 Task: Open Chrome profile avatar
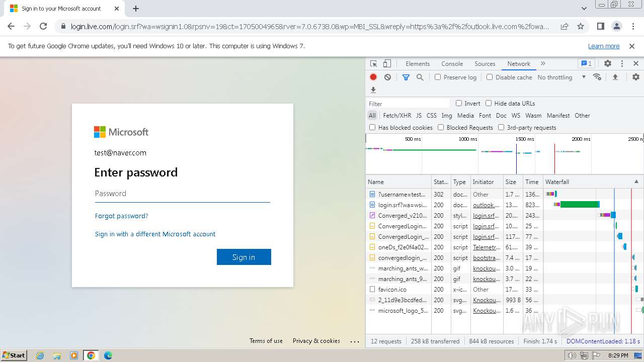pos(616,26)
